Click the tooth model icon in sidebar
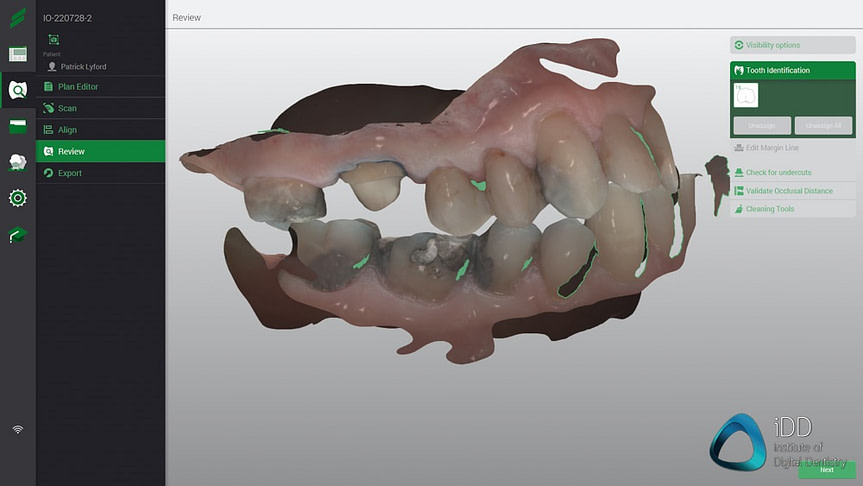The width and height of the screenshot is (863, 486). coord(17,161)
